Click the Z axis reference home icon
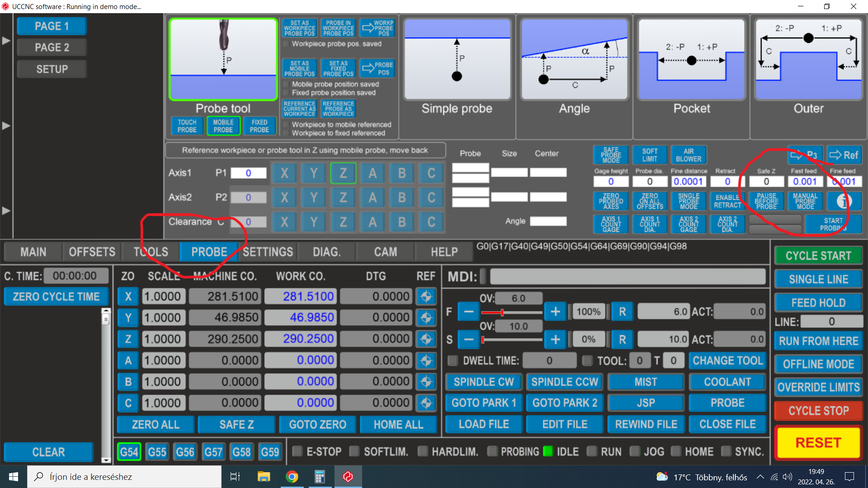 point(426,339)
